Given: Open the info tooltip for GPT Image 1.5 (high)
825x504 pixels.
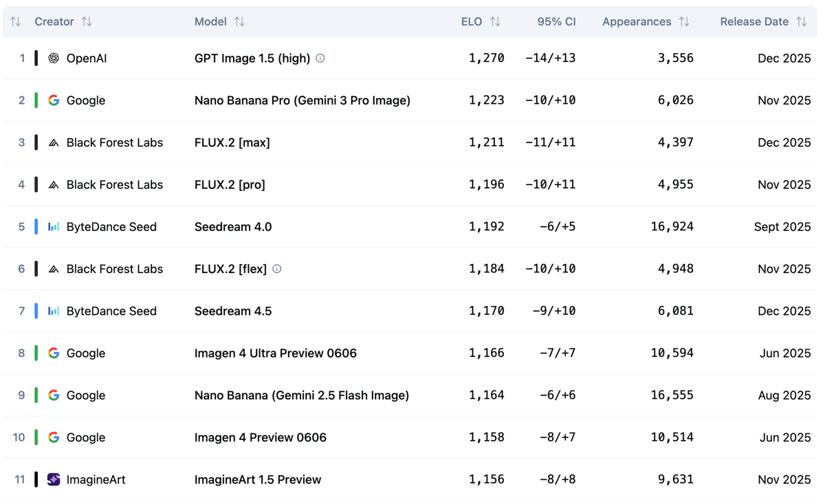Looking at the screenshot, I should point(320,58).
